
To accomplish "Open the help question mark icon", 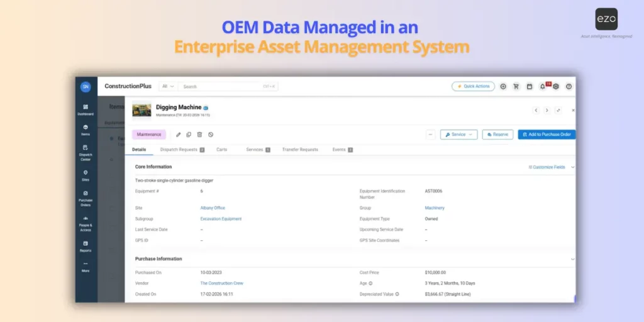I will click(x=569, y=87).
